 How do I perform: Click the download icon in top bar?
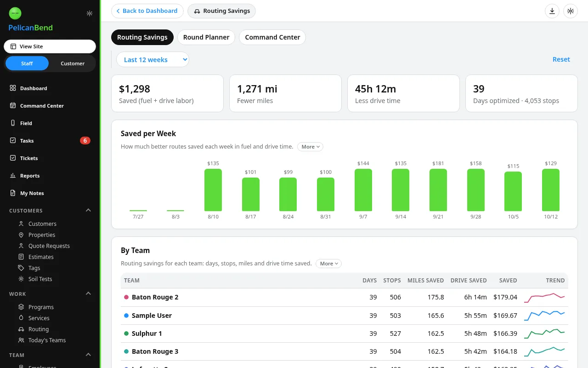552,11
